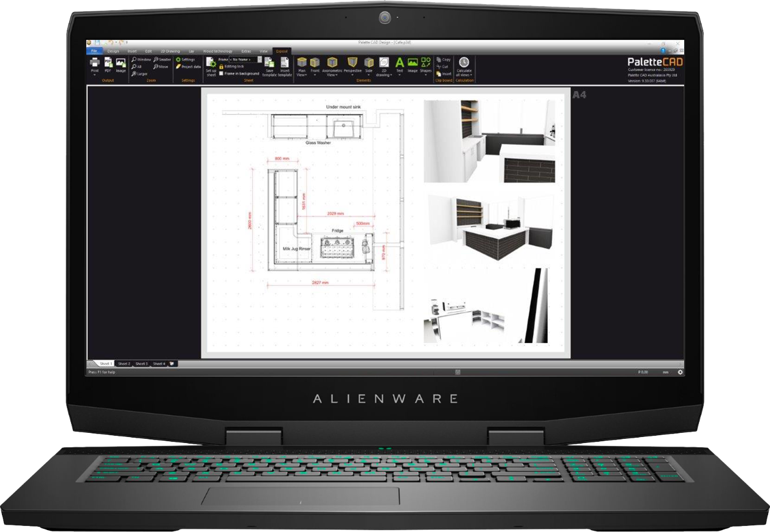Click Insert in Clip board group
The width and height of the screenshot is (770, 532).
444,74
